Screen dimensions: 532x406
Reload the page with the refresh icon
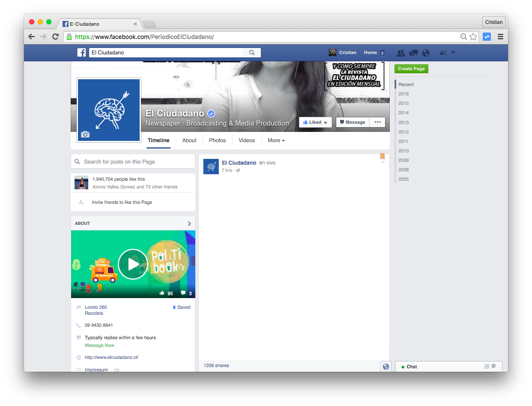55,37
